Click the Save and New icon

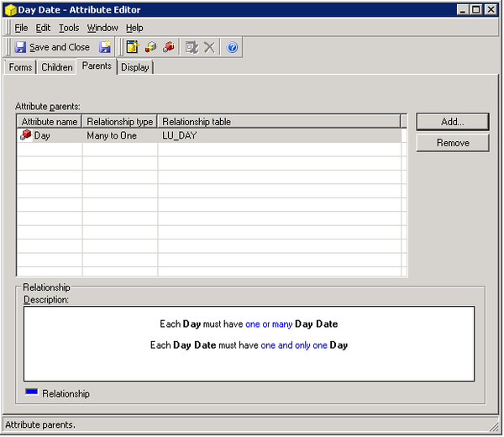(x=106, y=47)
